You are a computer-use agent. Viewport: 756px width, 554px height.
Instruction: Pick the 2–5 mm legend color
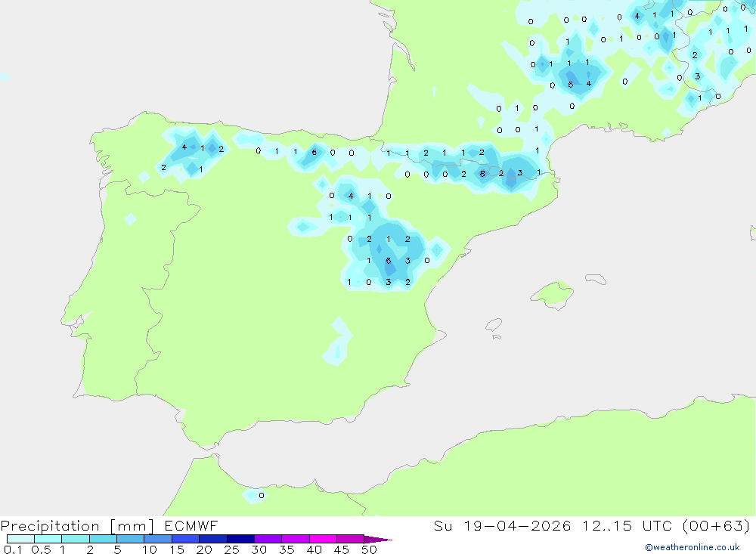click(103, 539)
